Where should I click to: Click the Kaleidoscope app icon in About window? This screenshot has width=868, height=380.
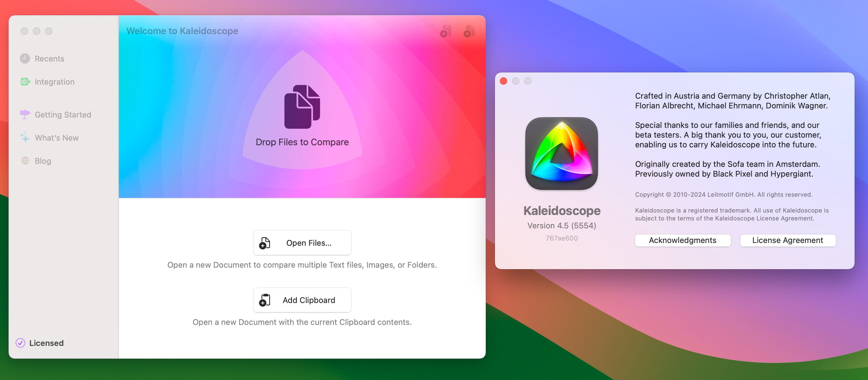[562, 153]
